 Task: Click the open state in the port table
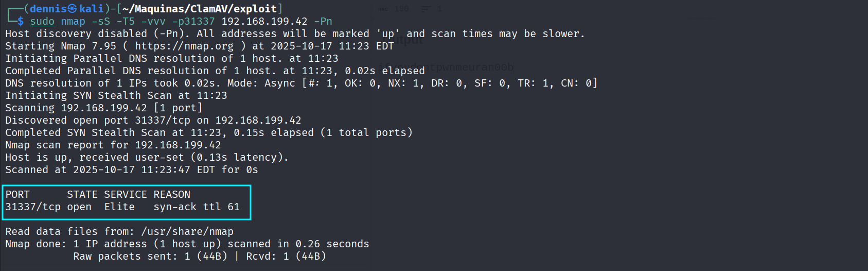click(x=79, y=207)
